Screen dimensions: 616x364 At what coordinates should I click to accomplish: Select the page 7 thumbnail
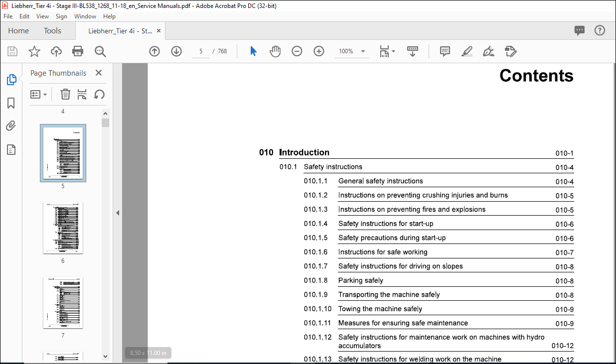[63, 302]
